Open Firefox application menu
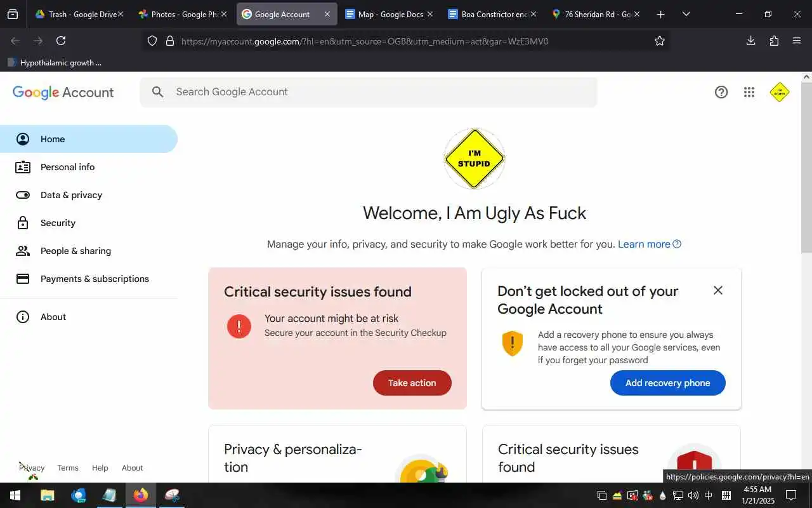Viewport: 812px width, 508px height. (x=797, y=41)
